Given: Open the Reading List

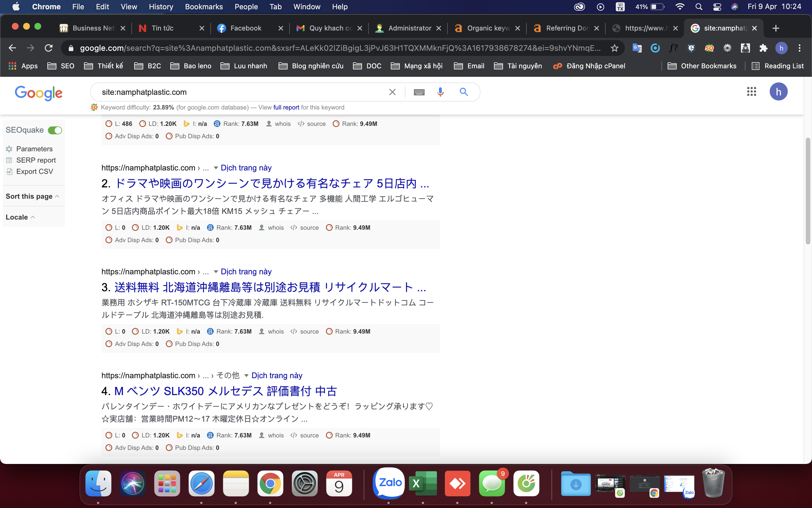Looking at the screenshot, I should click(x=778, y=66).
